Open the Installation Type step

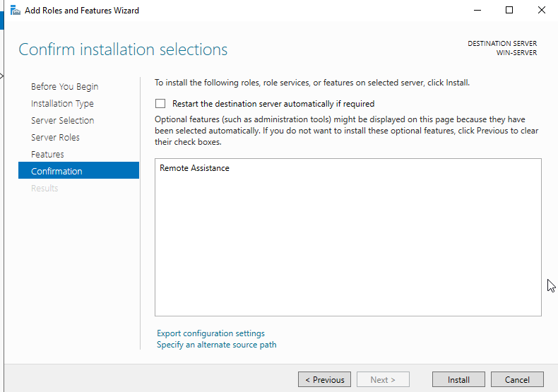pos(62,104)
